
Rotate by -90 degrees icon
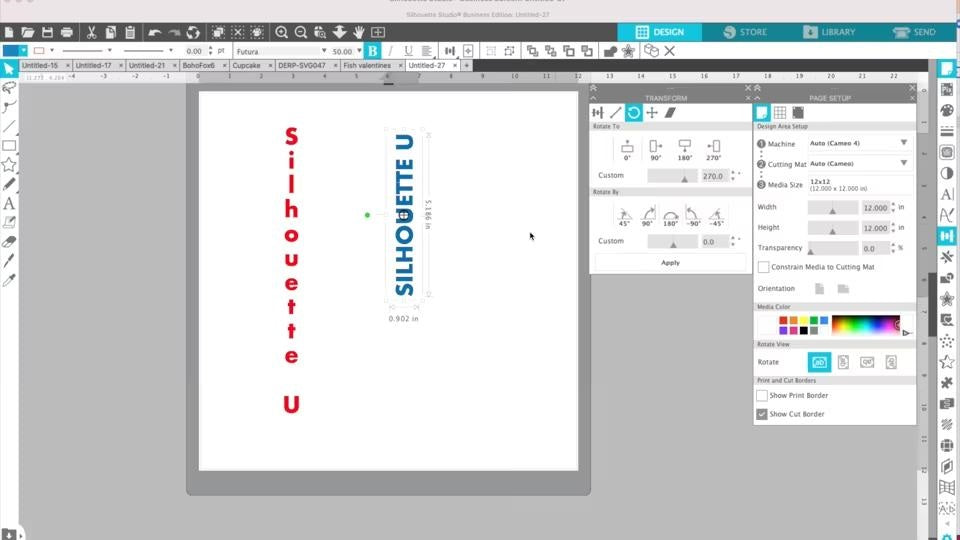tap(692, 217)
